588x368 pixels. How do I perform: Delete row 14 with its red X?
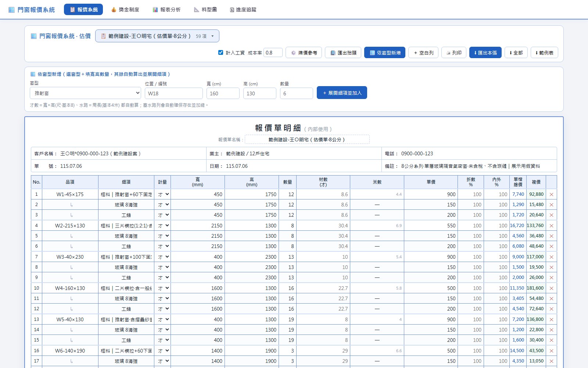tap(551, 330)
